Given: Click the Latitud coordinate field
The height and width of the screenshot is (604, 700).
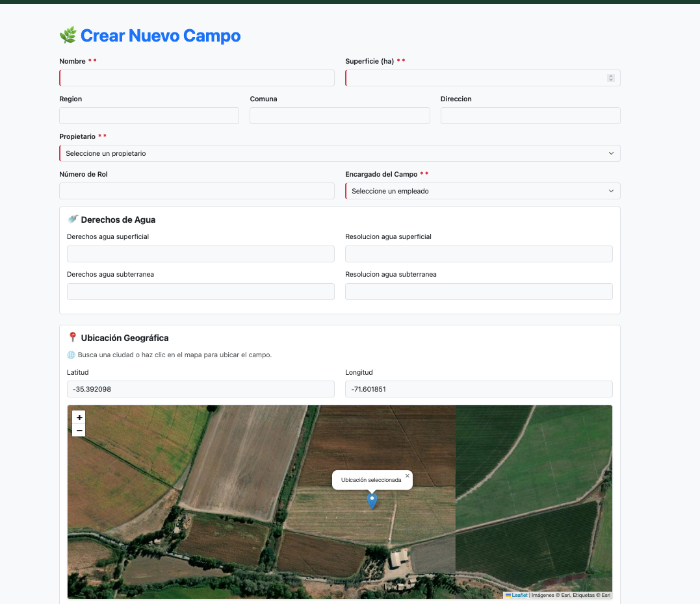Looking at the screenshot, I should (200, 388).
